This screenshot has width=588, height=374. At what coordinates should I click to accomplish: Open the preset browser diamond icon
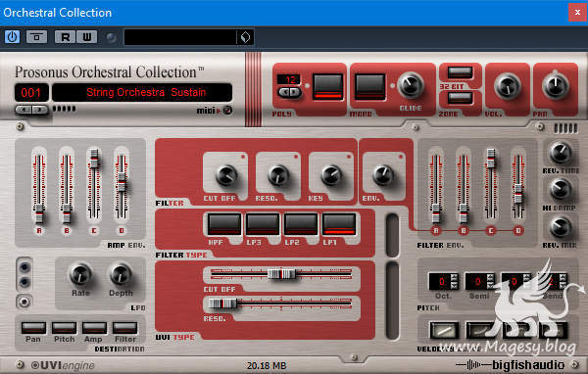(x=245, y=37)
